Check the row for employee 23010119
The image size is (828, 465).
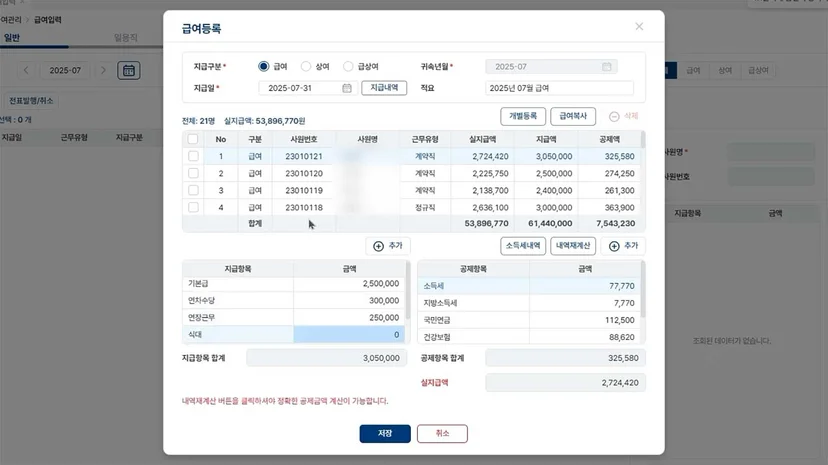pos(193,190)
